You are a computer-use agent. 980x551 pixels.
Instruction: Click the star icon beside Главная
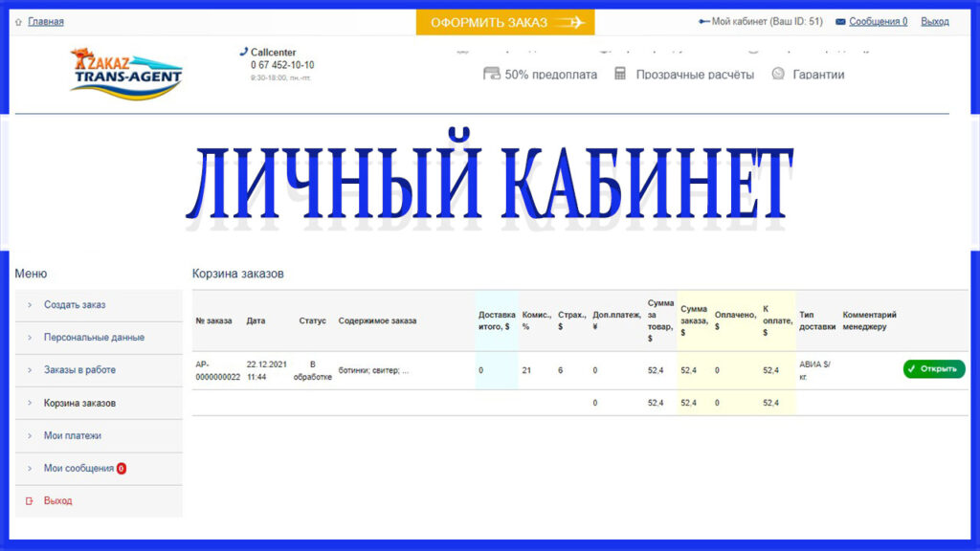click(18, 22)
